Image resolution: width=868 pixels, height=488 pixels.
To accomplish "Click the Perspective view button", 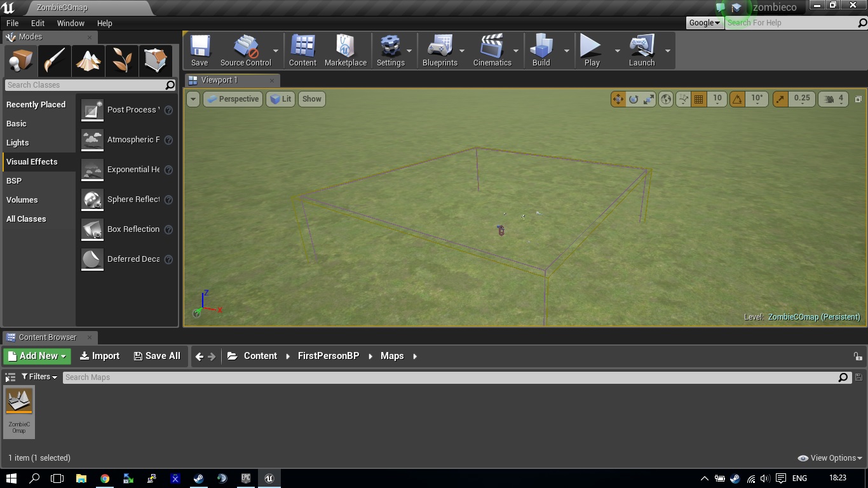I will 233,99.
